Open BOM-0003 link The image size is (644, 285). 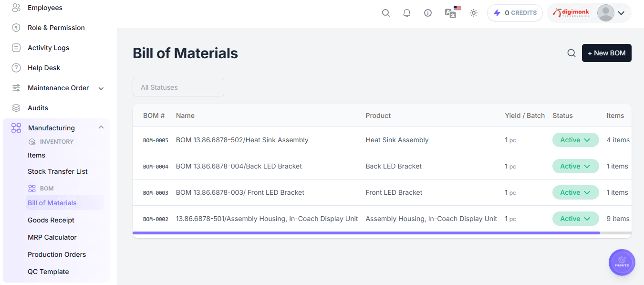[x=156, y=193]
